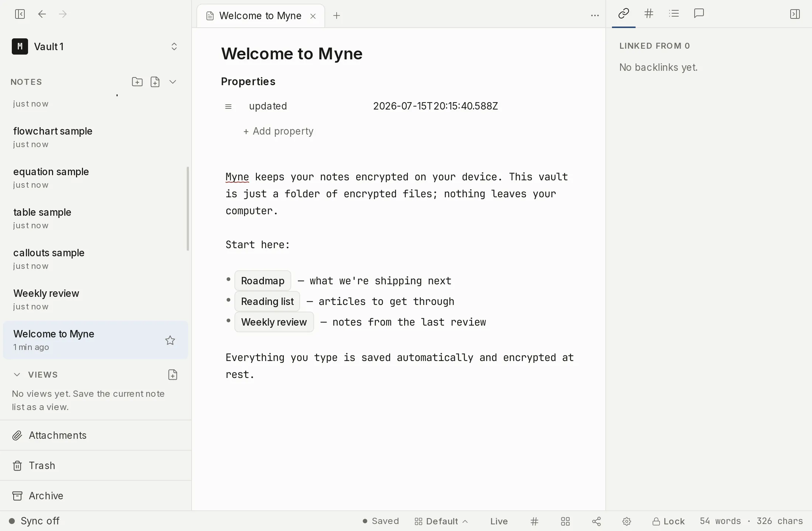This screenshot has width=812, height=531.
Task: Create a new note with the plus-page icon
Action: coord(155,82)
